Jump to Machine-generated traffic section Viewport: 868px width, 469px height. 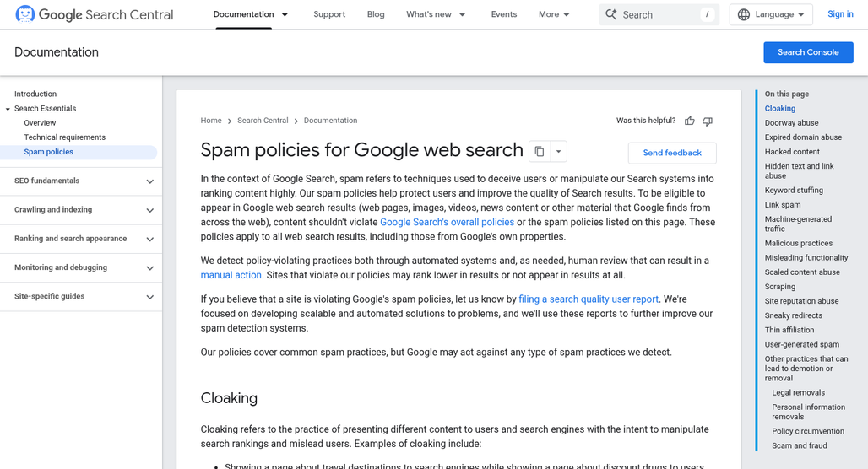coord(798,224)
